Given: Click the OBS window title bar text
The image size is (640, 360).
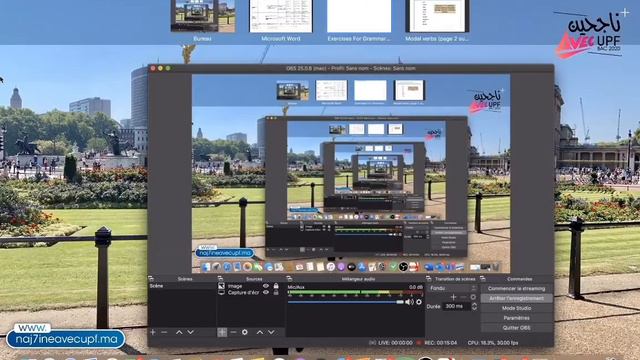Looking at the screenshot, I should click(x=351, y=68).
